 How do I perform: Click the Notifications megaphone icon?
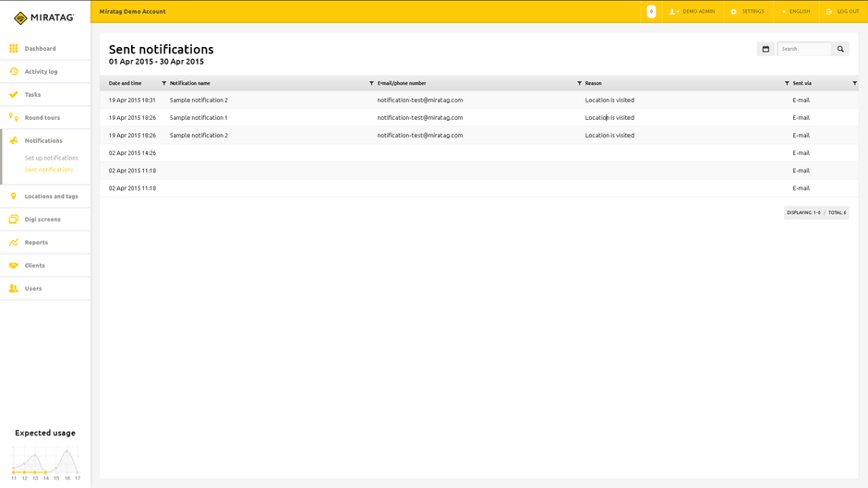tap(13, 140)
